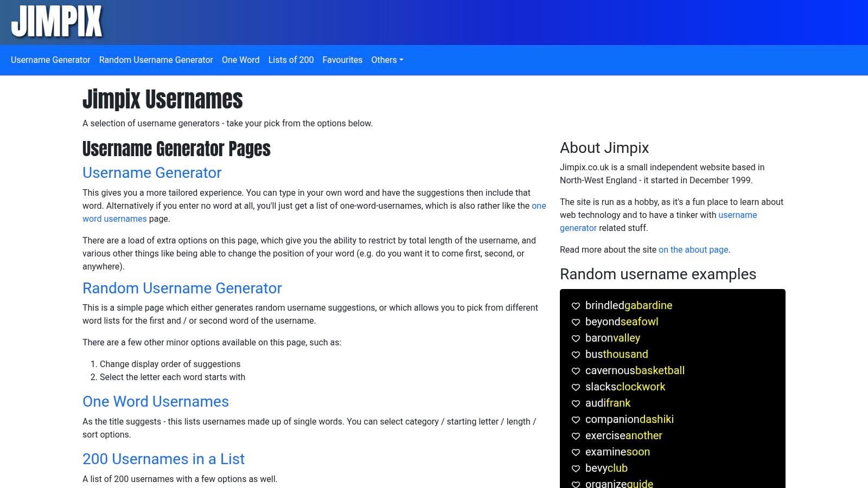Follow the 'on the about page' link
Image resolution: width=868 pixels, height=488 pixels.
pos(693,249)
